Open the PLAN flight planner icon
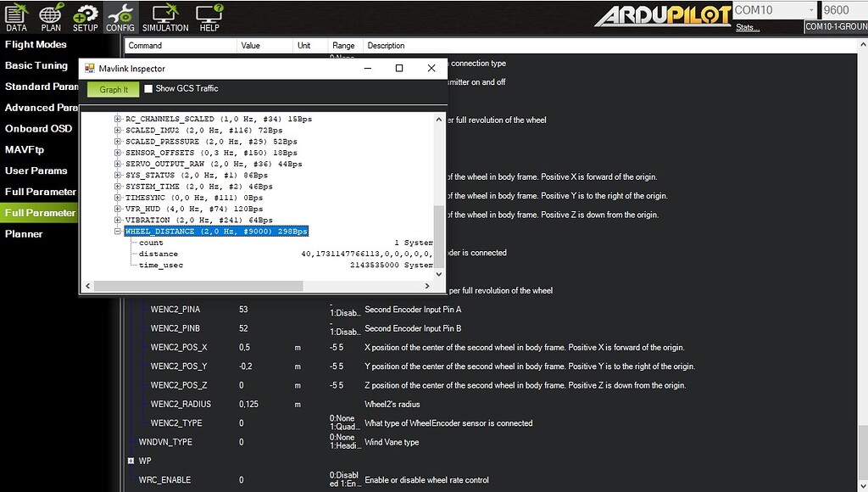 [x=51, y=16]
